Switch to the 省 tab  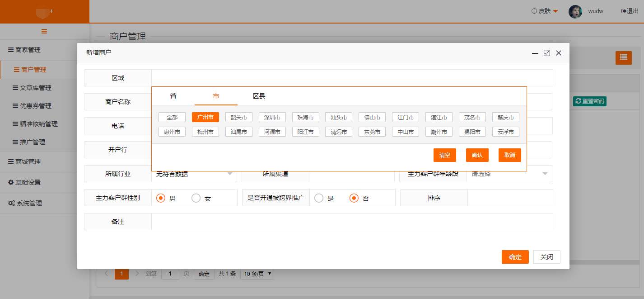(173, 96)
